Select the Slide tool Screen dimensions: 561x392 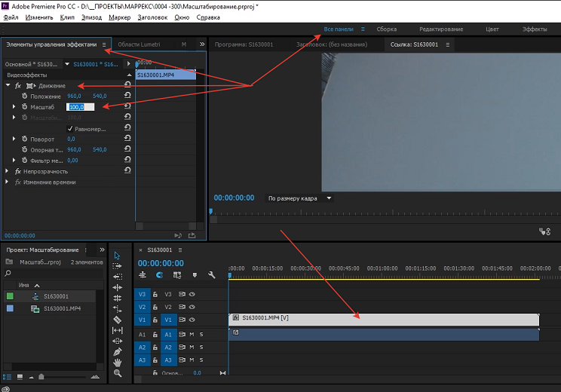click(x=118, y=341)
